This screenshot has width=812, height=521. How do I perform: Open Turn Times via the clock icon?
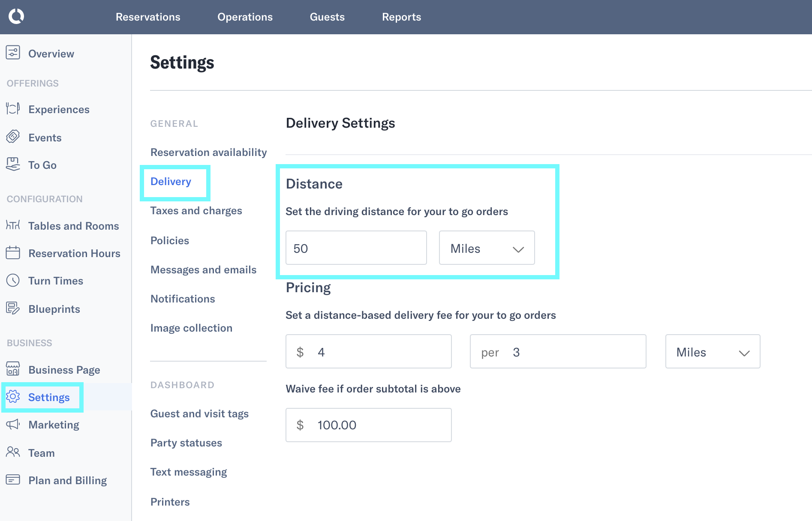(x=13, y=281)
